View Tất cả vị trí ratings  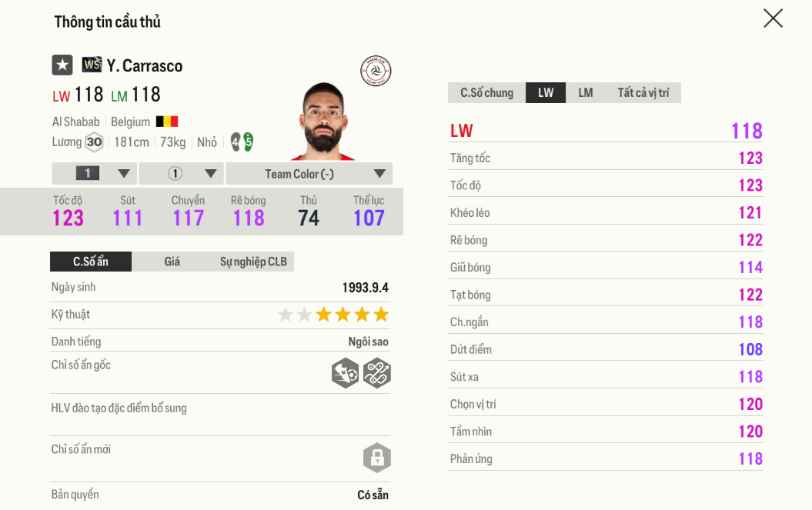click(x=643, y=93)
